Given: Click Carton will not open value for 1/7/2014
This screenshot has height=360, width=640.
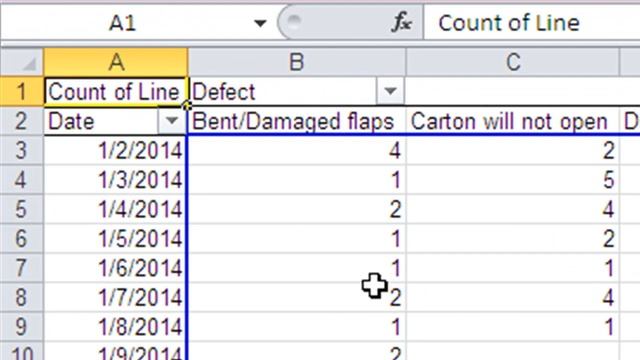Looking at the screenshot, I should [x=513, y=297].
